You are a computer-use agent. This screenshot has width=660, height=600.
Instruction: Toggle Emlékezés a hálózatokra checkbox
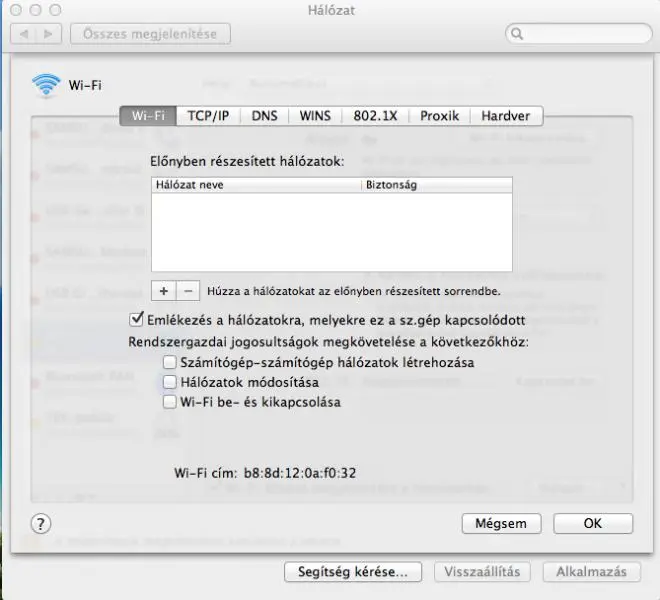coord(137,320)
